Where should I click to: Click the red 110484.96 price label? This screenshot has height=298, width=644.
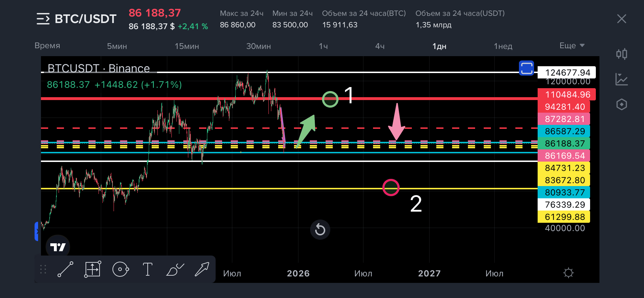coord(567,94)
